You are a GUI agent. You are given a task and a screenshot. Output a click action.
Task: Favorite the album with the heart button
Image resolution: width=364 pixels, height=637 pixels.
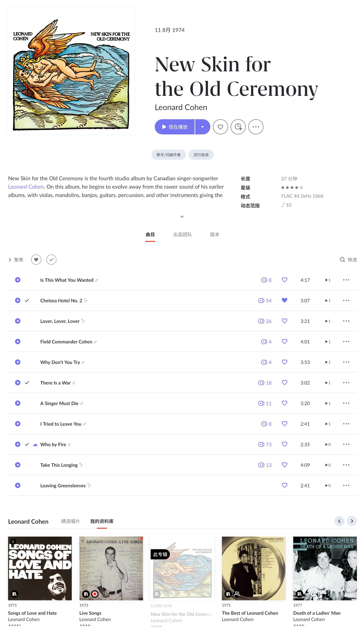coord(220,127)
